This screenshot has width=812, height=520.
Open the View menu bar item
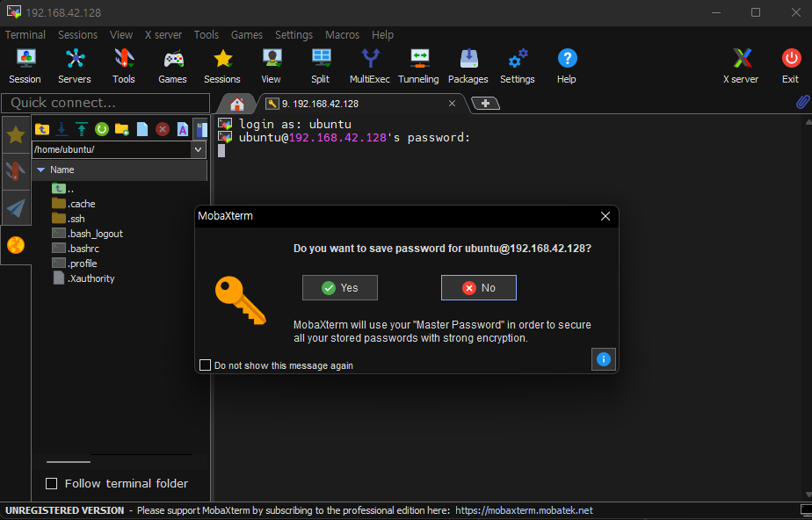[121, 34]
